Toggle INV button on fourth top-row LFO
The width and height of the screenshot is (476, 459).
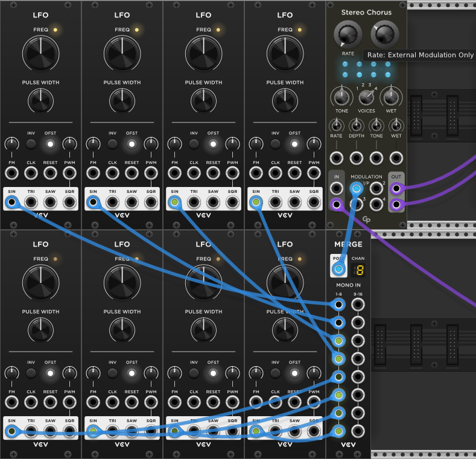275,144
